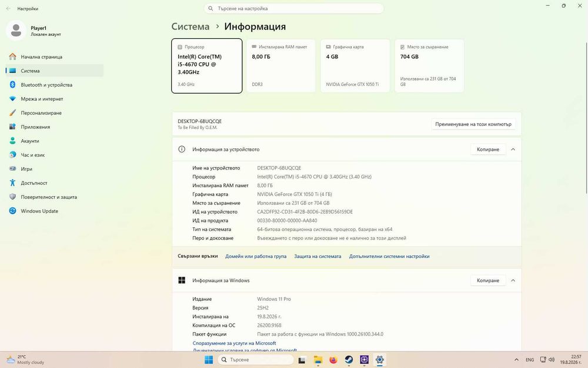Image resolution: width=588 pixels, height=368 pixels.
Task: Click the network tray icon
Action: click(x=543, y=360)
